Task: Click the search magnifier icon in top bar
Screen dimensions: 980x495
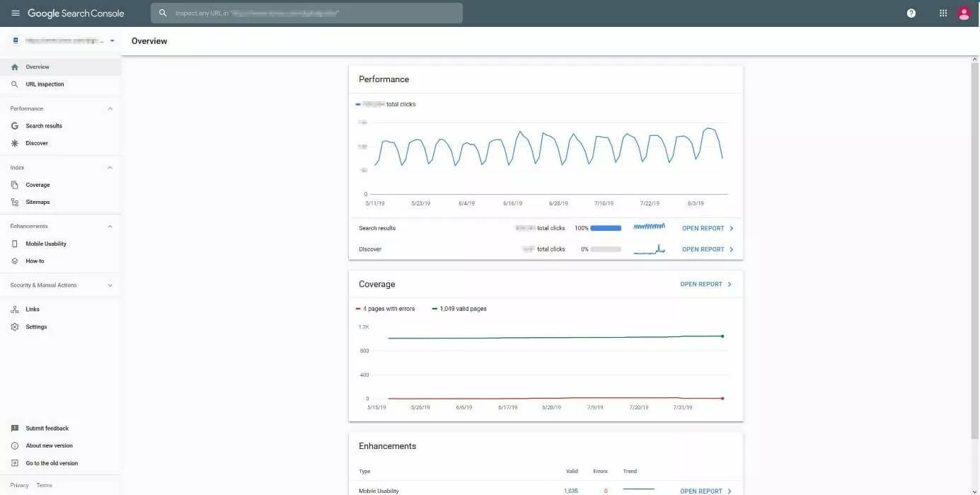Action: pyautogui.click(x=163, y=13)
